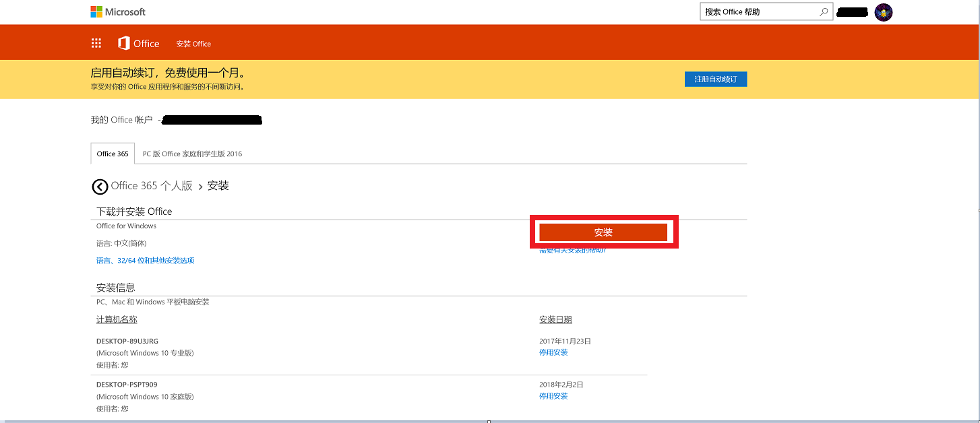Open 安装 Office in the header bar
This screenshot has width=980, height=423.
pos(193,44)
